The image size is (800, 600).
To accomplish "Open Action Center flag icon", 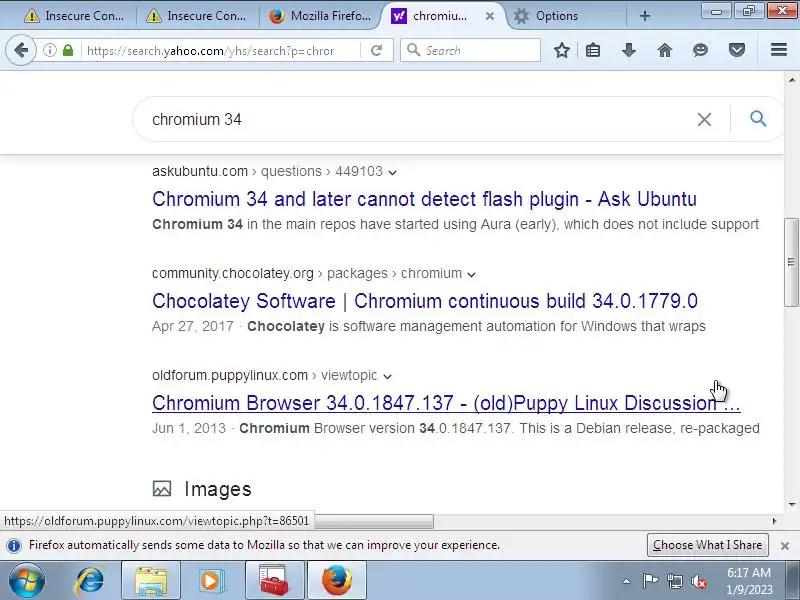I will point(650,581).
